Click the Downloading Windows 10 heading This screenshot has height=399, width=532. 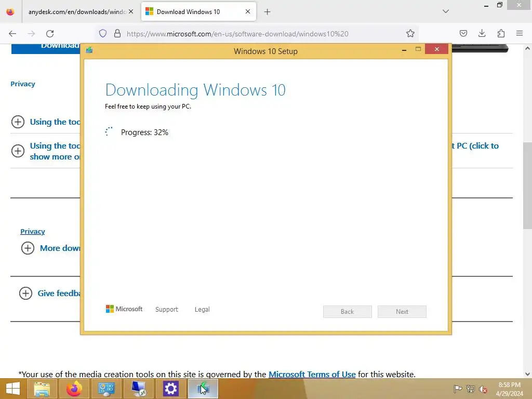[x=195, y=90]
